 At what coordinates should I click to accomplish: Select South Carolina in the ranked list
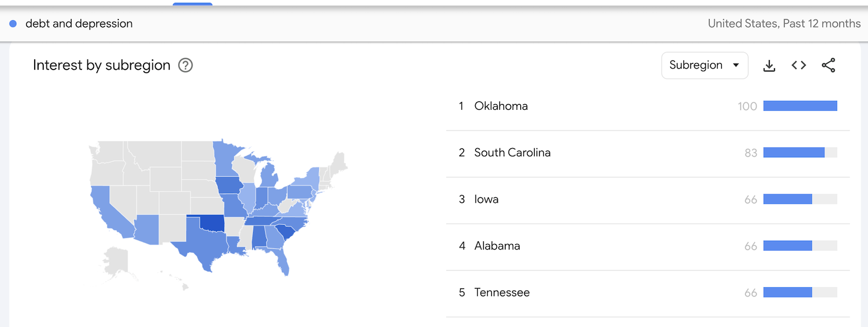point(512,152)
